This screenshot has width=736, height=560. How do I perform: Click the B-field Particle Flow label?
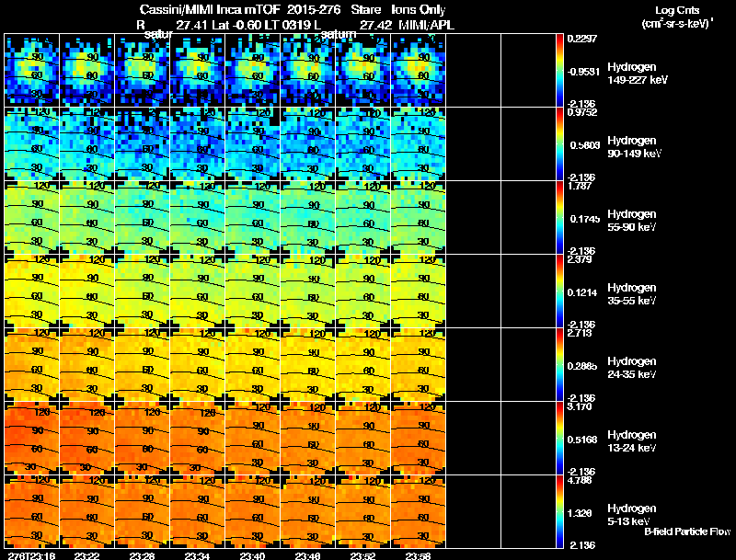687,531
